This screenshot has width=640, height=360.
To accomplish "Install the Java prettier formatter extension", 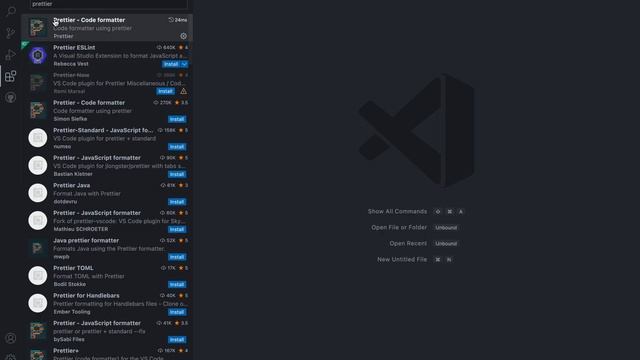I will pyautogui.click(x=177, y=257).
